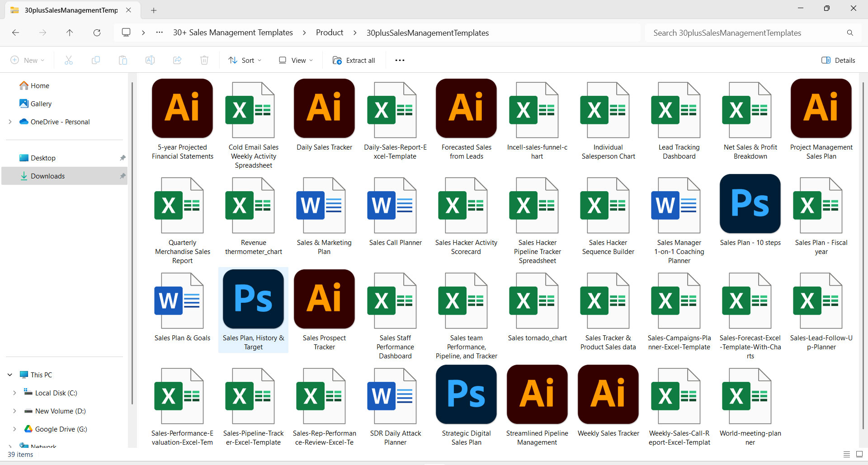The height and width of the screenshot is (465, 868).
Task: Collapse the This PC tree node
Action: [10, 375]
